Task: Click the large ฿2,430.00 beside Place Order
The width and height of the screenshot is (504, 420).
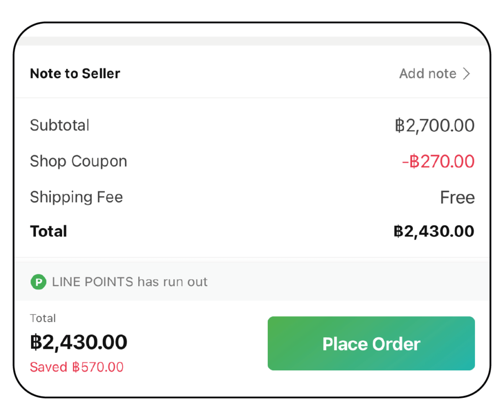Action: [79, 342]
